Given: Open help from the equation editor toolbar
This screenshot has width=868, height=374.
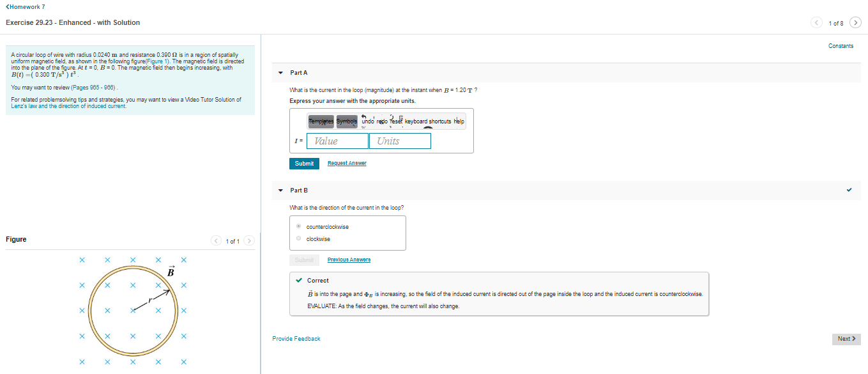Looking at the screenshot, I should click(459, 121).
